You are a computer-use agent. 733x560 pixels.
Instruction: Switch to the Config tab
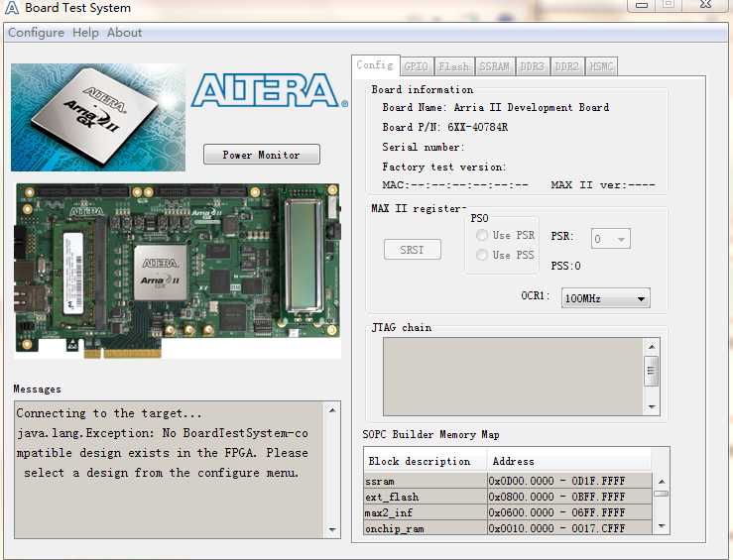pyautogui.click(x=375, y=65)
